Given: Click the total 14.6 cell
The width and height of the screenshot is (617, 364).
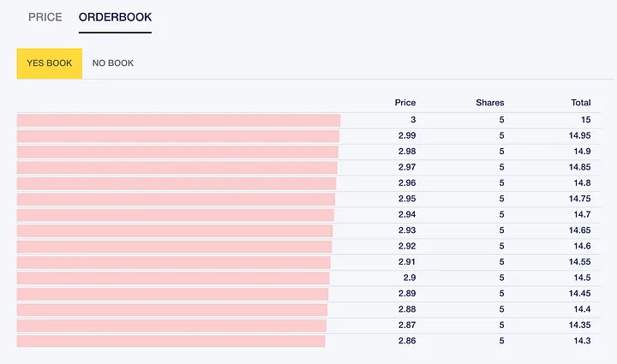Looking at the screenshot, I should click(582, 246).
